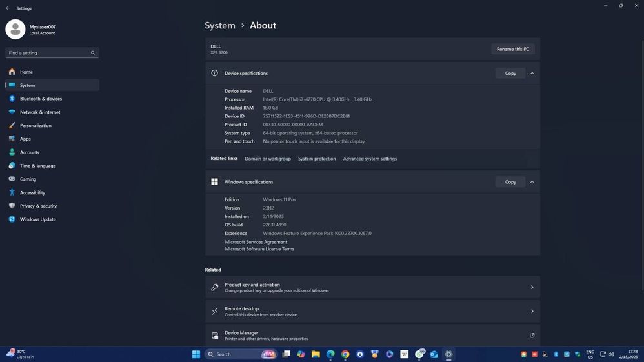Click the Windows Update sync icon

tap(12, 219)
